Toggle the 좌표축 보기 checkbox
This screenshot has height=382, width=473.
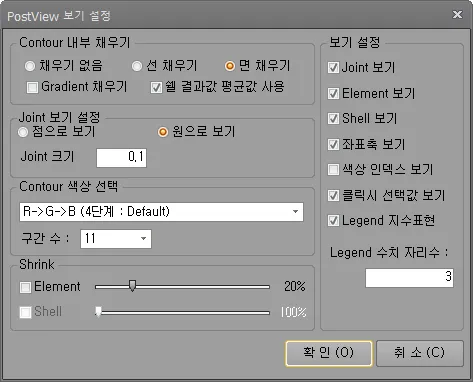click(333, 144)
